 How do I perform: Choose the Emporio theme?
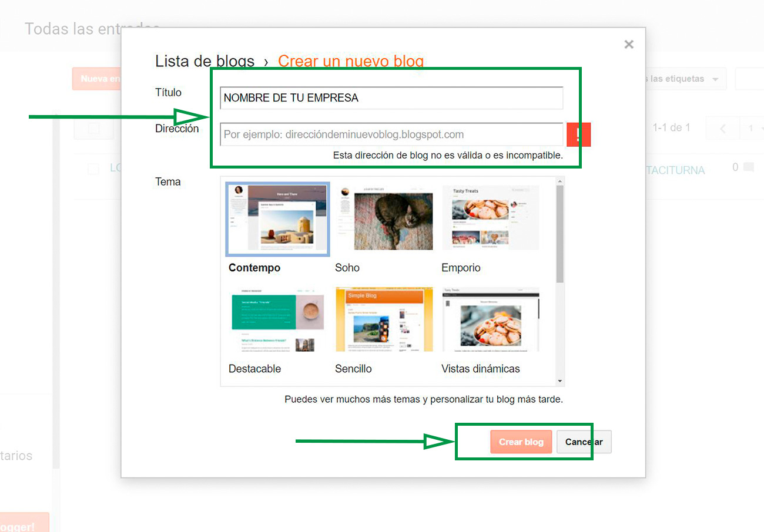(x=491, y=218)
